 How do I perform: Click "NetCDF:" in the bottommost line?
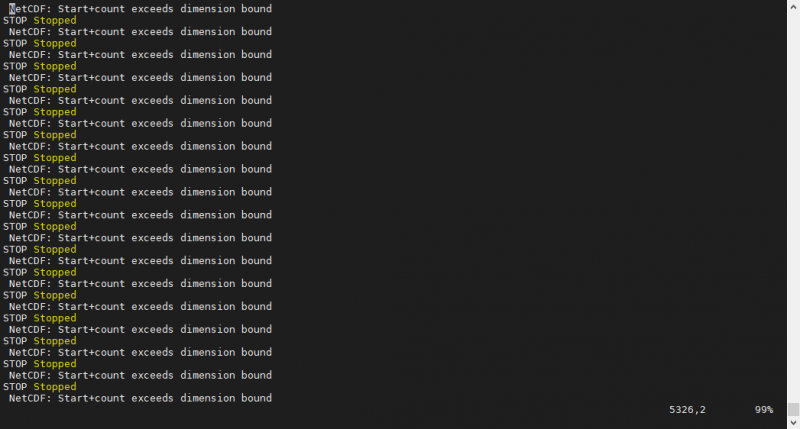pos(30,398)
